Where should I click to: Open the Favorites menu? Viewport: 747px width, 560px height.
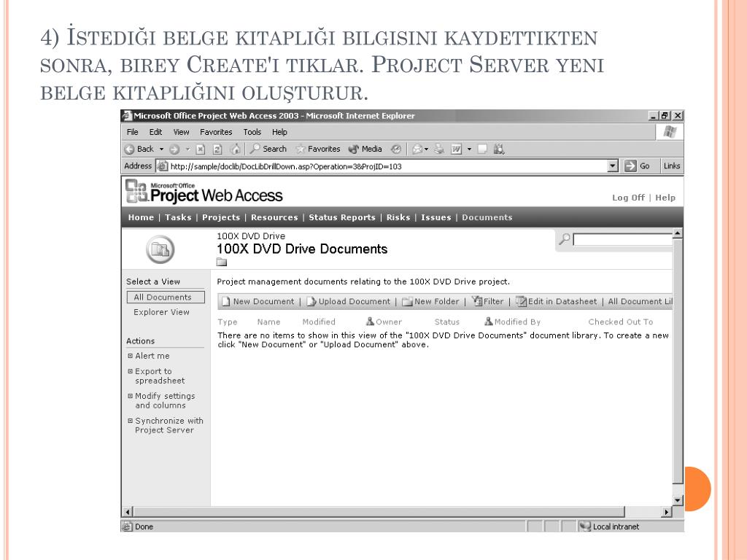pyautogui.click(x=216, y=132)
